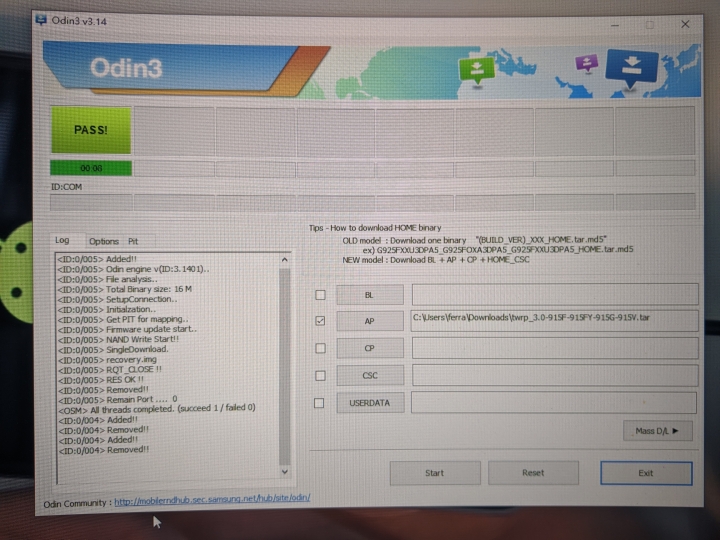This screenshot has height=540, width=720.
Task: Click log line 'File analysis..'
Action: pyautogui.click(x=107, y=279)
